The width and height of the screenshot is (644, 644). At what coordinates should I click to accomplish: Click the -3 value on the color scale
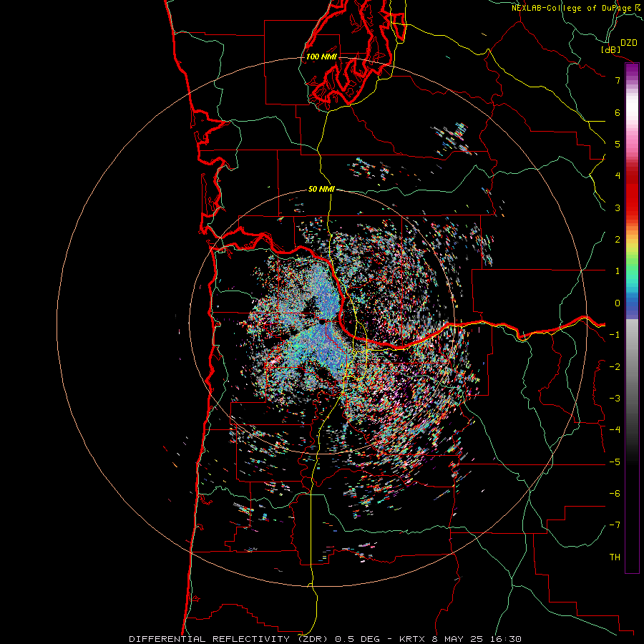coord(615,399)
